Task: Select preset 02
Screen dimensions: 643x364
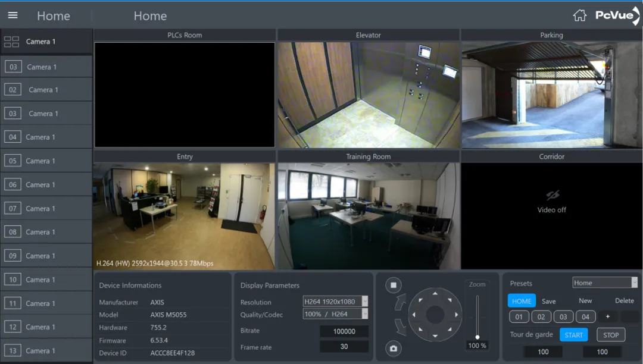Action: (541, 316)
